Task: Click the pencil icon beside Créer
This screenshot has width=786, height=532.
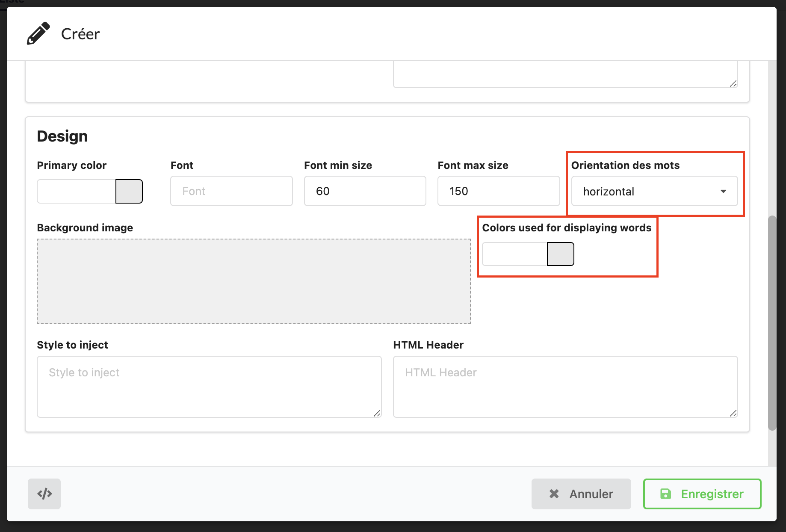Action: click(x=38, y=34)
